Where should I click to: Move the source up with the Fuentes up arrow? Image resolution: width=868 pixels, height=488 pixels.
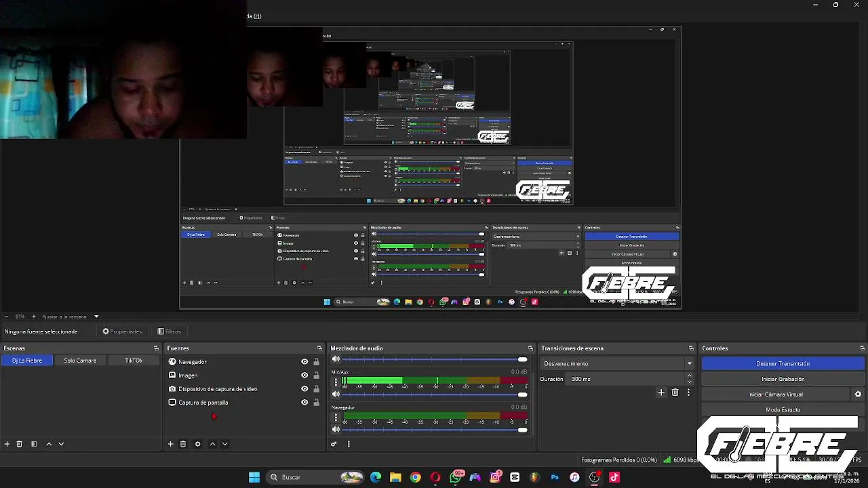pyautogui.click(x=212, y=444)
